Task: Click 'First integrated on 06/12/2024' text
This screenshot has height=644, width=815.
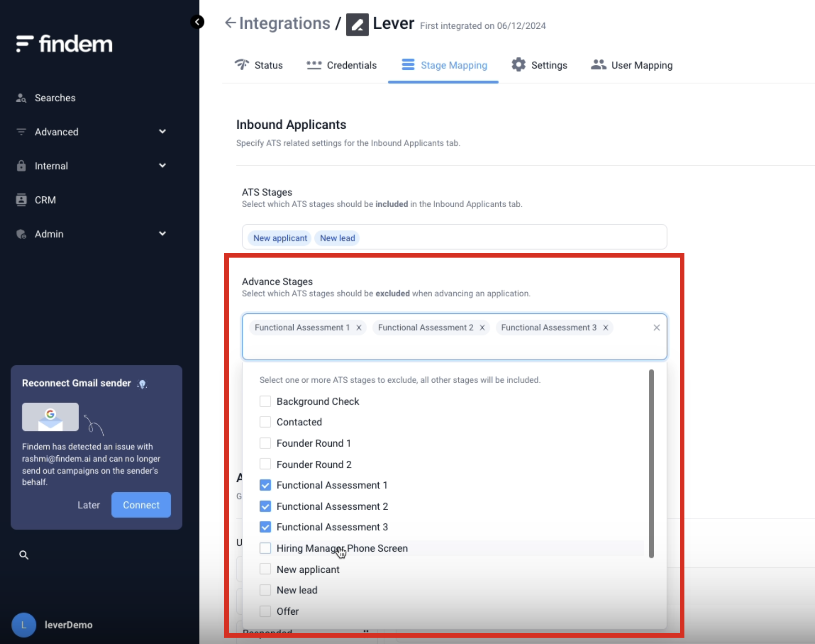Action: coord(483,26)
